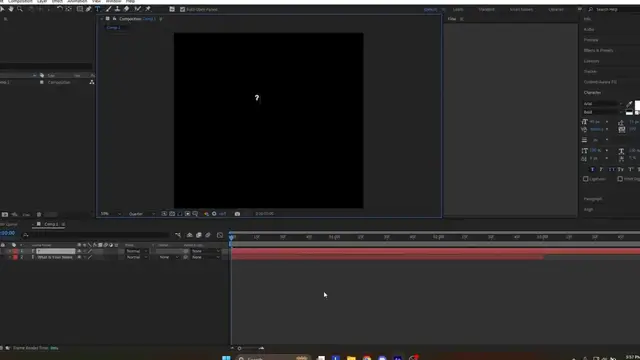Open the Normal blend mode dropdown for layer 1

[137, 251]
